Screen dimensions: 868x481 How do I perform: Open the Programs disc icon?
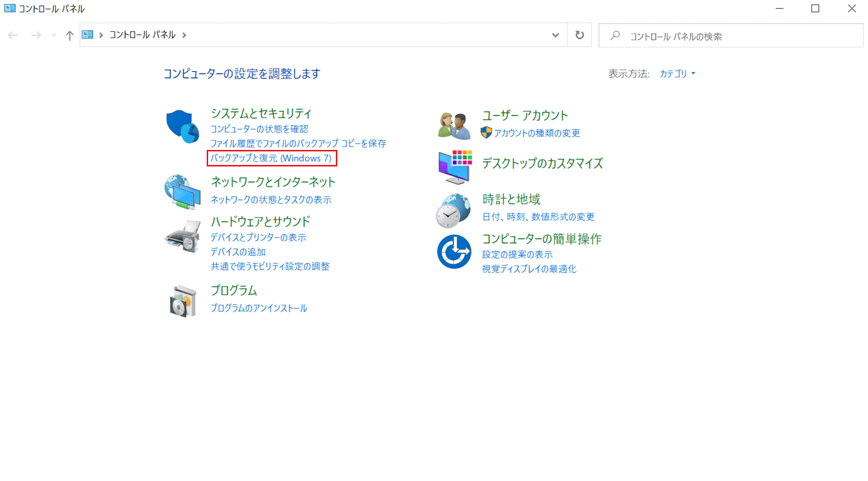point(183,301)
